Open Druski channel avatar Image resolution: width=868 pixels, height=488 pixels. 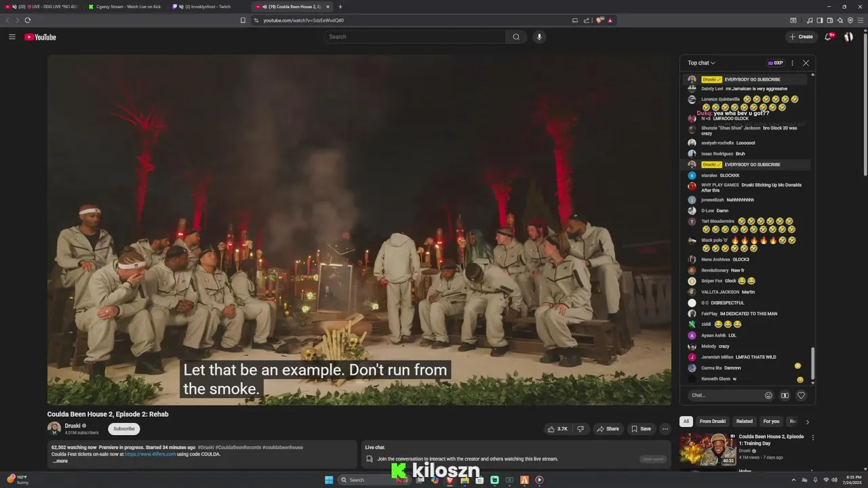[54, 428]
